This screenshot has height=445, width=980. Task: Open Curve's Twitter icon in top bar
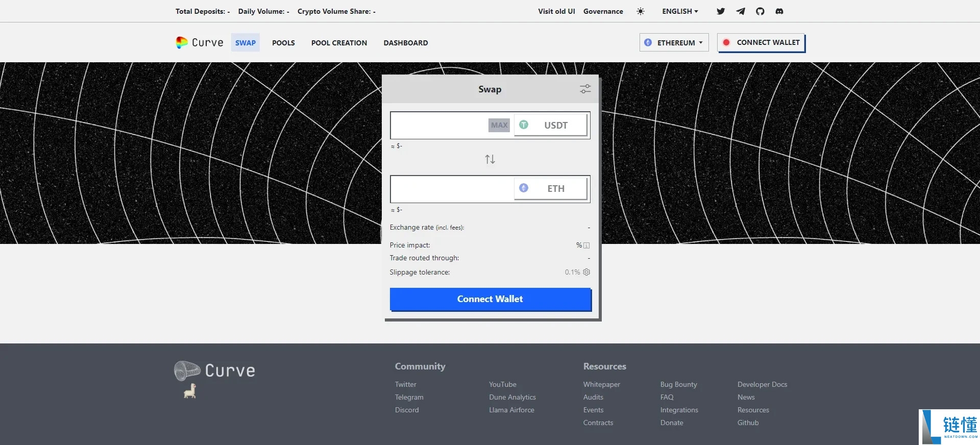pyautogui.click(x=721, y=11)
